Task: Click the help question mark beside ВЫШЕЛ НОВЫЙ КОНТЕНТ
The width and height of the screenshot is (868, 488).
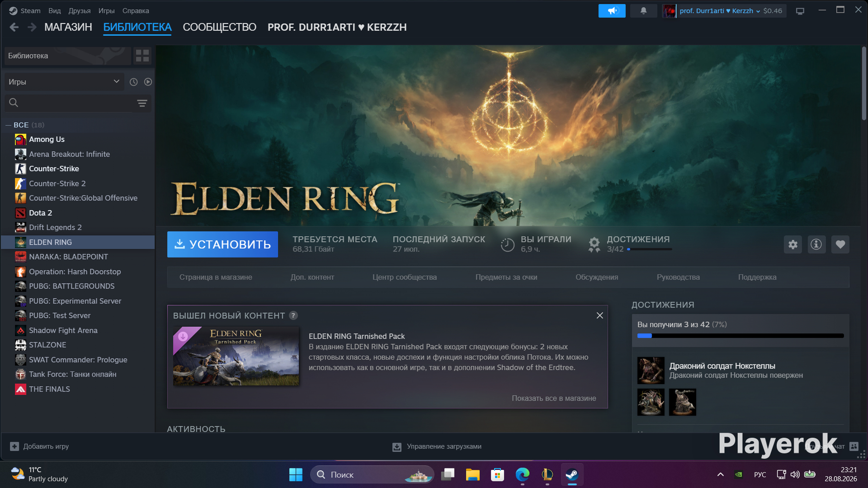Action: coord(293,316)
